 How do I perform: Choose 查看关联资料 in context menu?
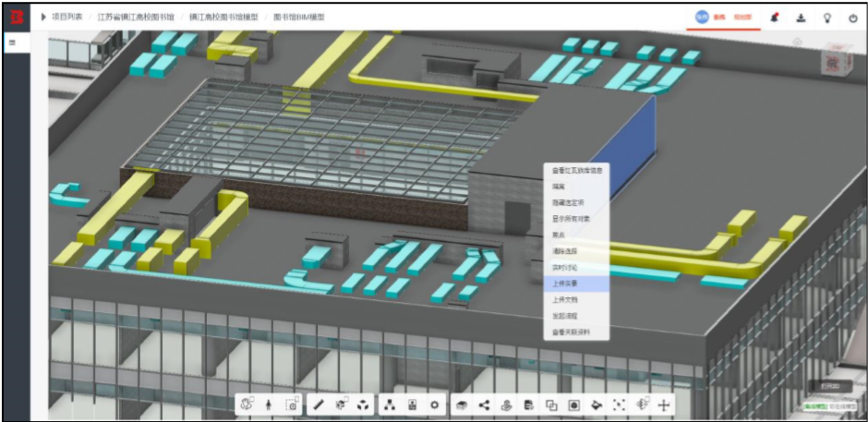pos(576,332)
